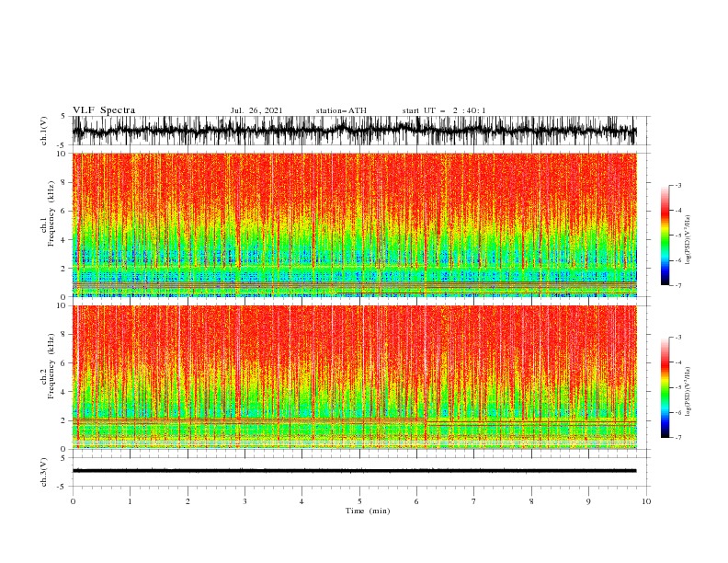728x563 pixels.
Task: Click the time axis tick label "5"
Action: click(x=359, y=501)
